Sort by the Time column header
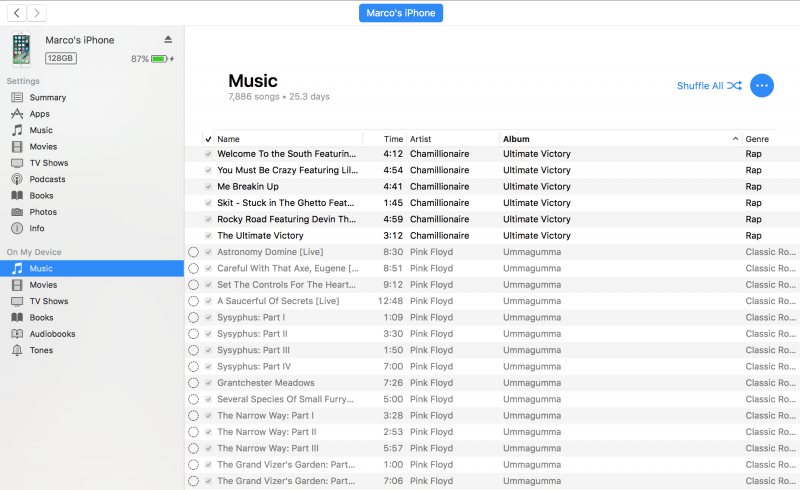800x490 pixels. [393, 139]
